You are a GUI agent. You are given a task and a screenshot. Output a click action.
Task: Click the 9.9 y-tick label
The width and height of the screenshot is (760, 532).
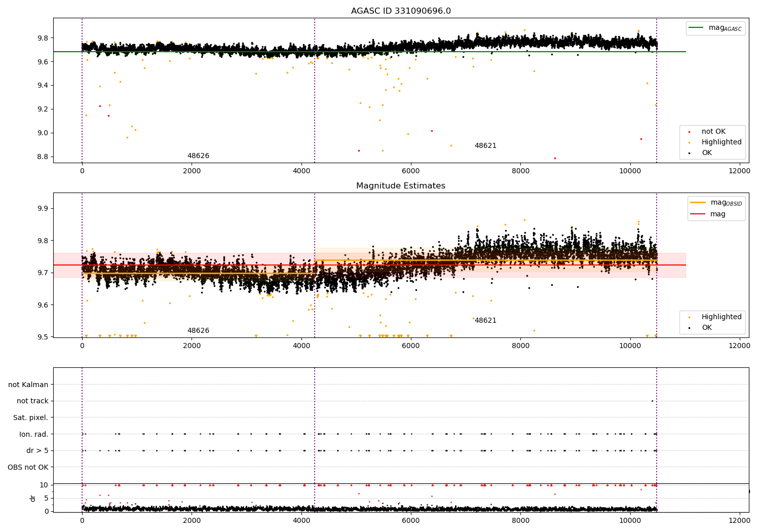(x=43, y=209)
